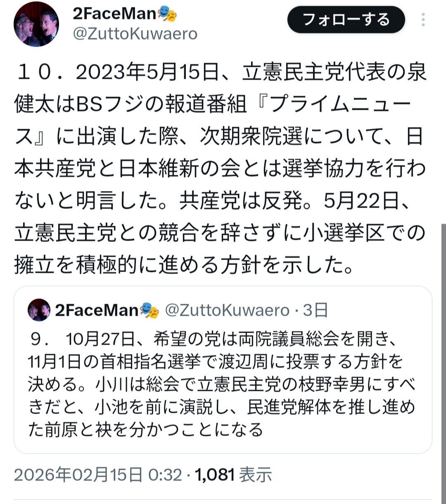Click the vertical scrollbar on the right edge
Viewport: 446px width, 504px height.
pyautogui.click(x=444, y=363)
